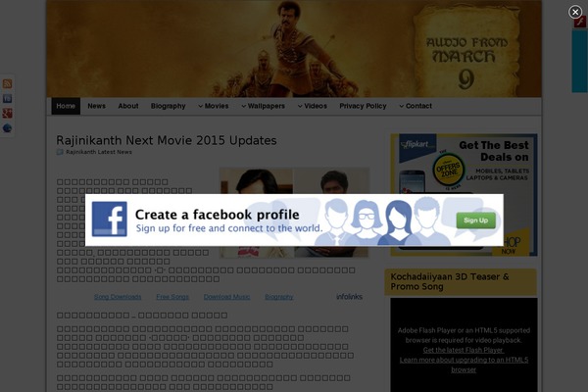This screenshot has height=392, width=588.
Task: Click the Song Downloads link
Action: coord(118,297)
